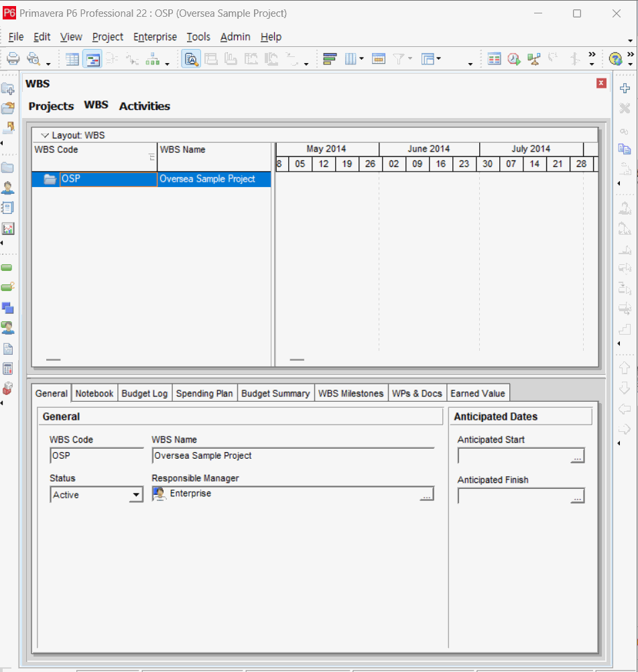Open the Budget Summary tab

pyautogui.click(x=275, y=394)
